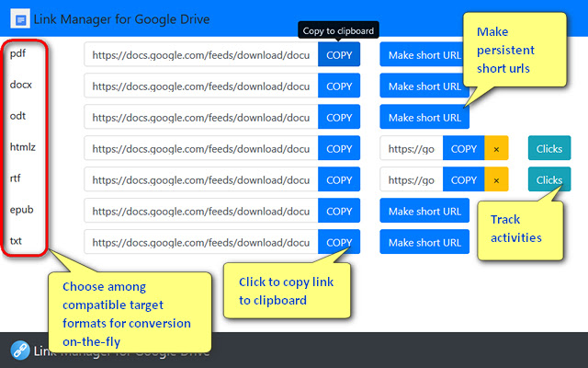Select the docx download URL field

click(201, 86)
